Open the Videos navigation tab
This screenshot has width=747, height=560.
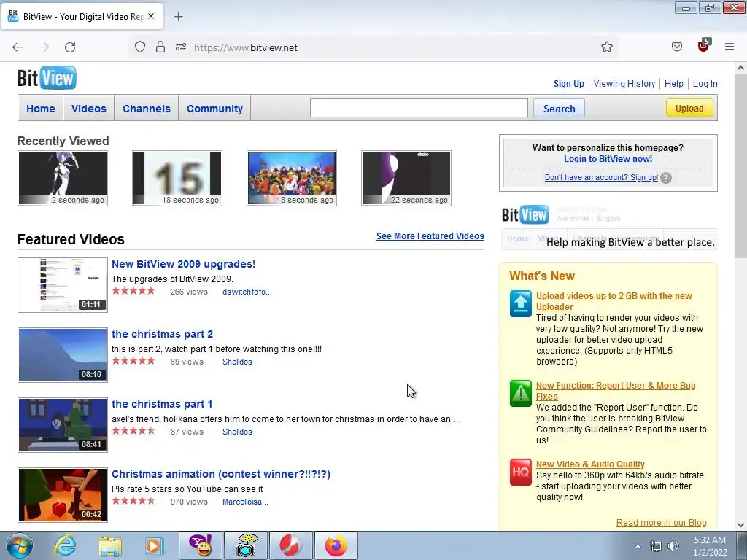pyautogui.click(x=88, y=109)
